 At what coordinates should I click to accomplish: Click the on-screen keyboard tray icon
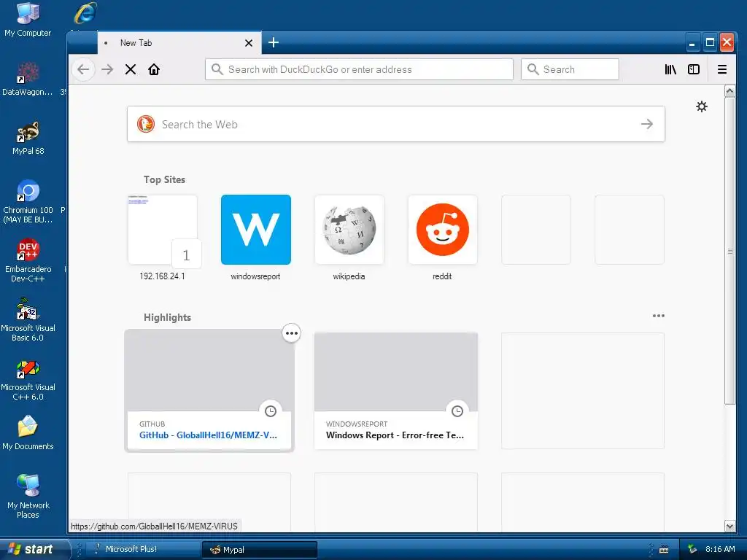pyautogui.click(x=664, y=550)
